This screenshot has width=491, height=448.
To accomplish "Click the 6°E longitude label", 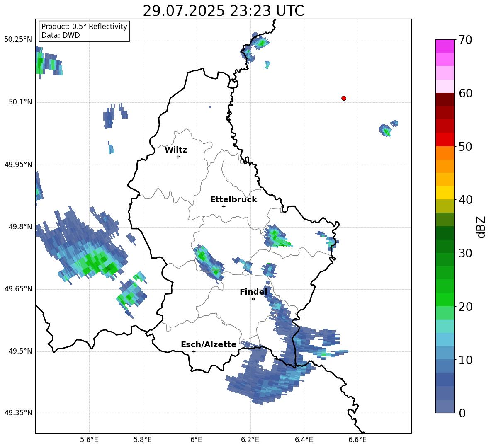I will [196, 440].
